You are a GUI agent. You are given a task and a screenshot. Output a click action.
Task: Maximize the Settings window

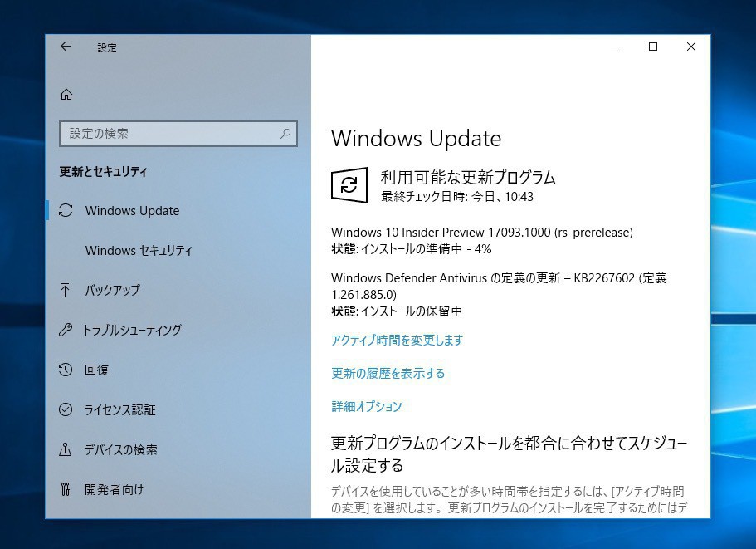(653, 47)
